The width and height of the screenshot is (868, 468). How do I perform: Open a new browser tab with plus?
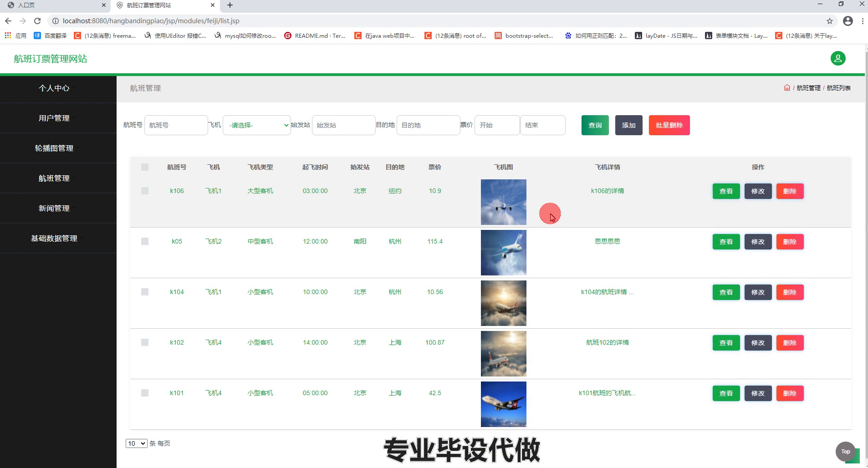230,5
